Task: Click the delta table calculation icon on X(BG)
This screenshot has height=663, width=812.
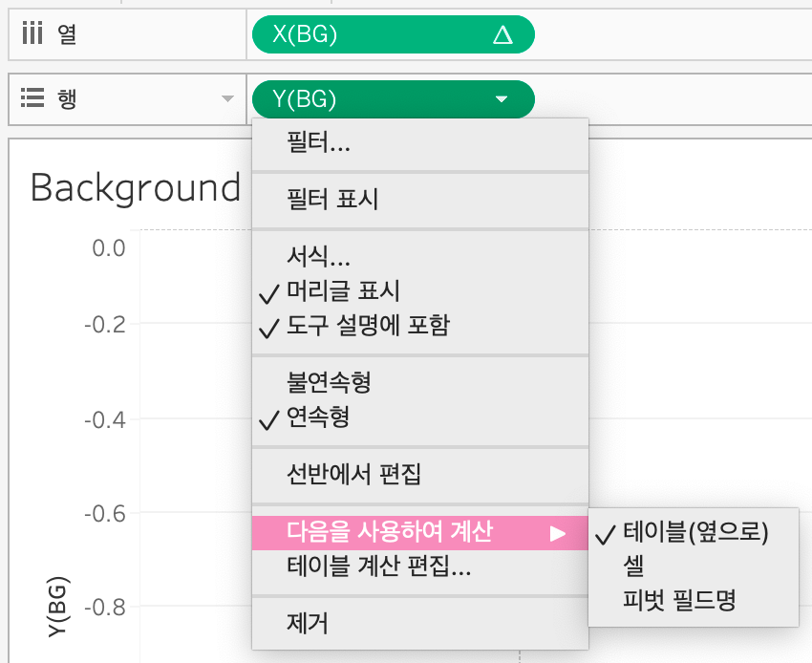Action: 502,34
